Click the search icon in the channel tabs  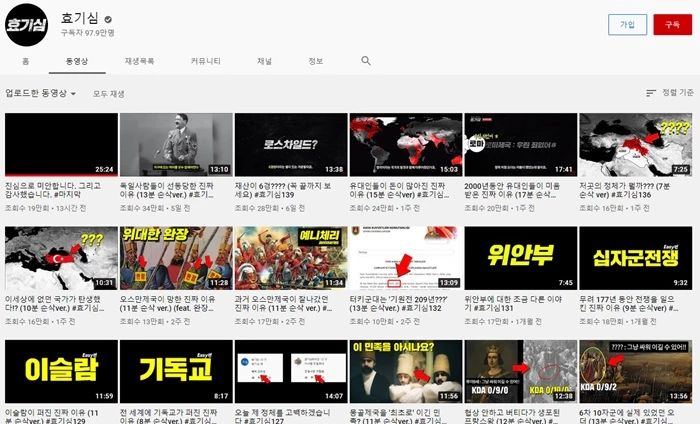pos(366,61)
